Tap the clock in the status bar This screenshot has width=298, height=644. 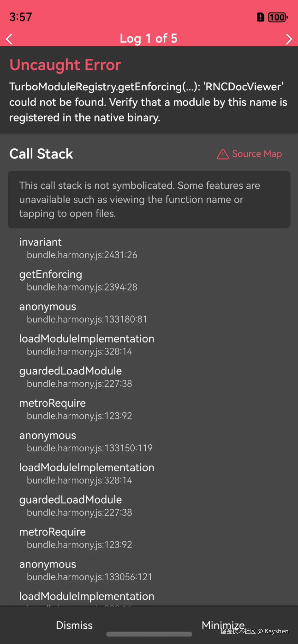point(21,17)
